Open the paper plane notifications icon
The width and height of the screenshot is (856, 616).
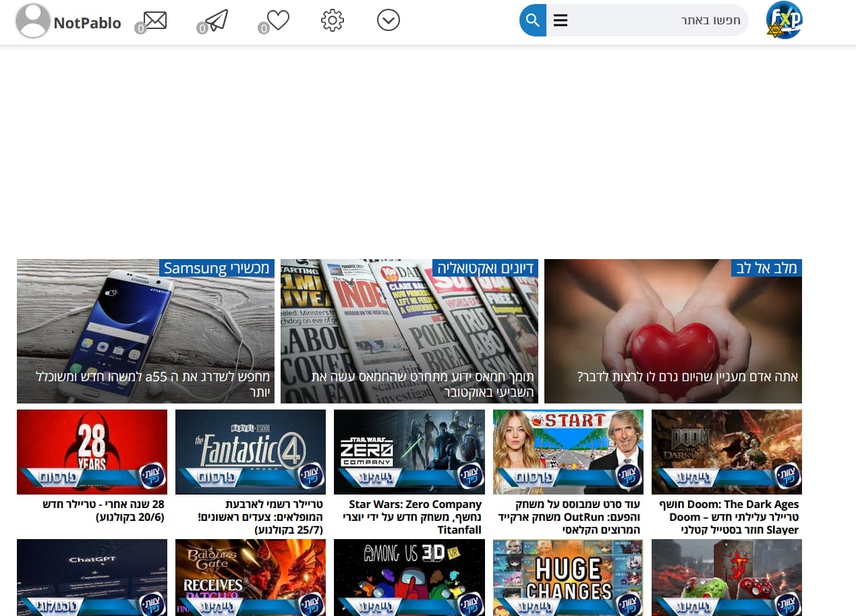pos(216,20)
